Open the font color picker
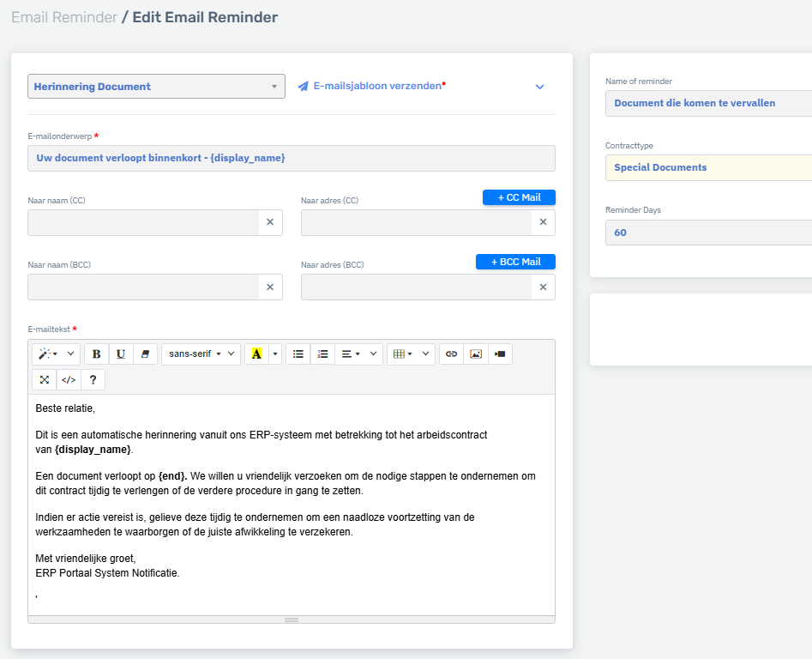 point(257,354)
